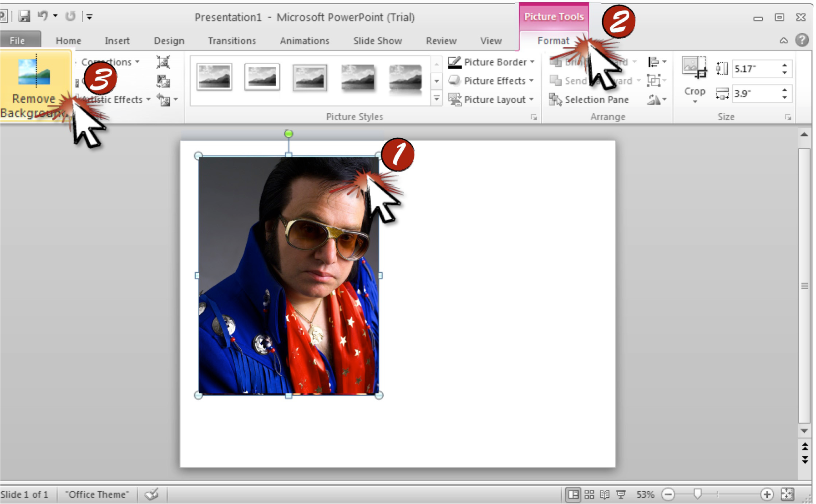
Task: Open the Insert ribbon tab
Action: click(117, 40)
